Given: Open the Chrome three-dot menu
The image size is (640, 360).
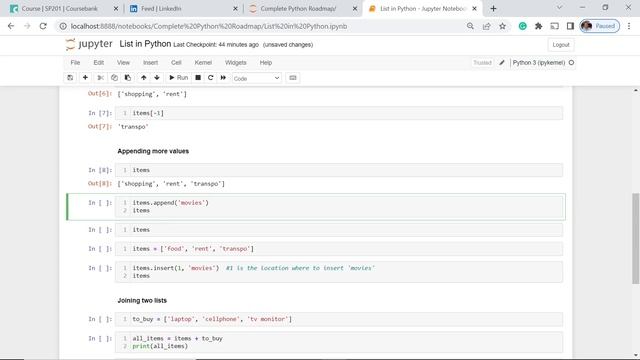Looking at the screenshot, I should [x=629, y=26].
